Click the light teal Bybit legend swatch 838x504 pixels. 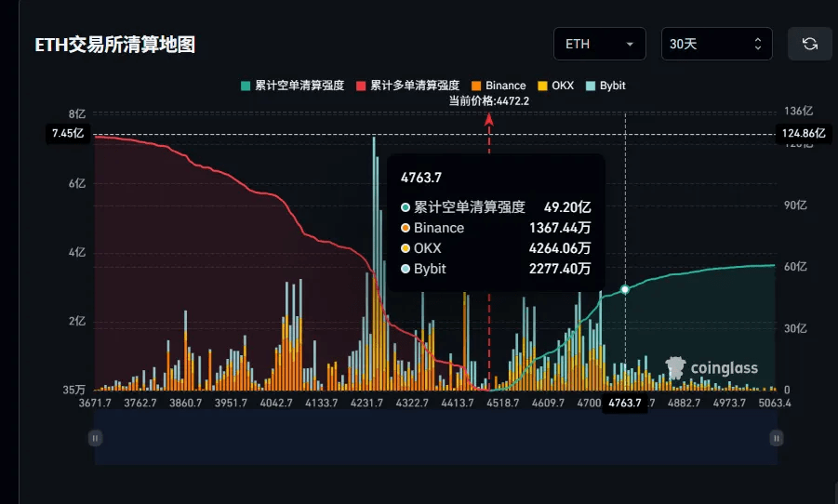(591, 86)
